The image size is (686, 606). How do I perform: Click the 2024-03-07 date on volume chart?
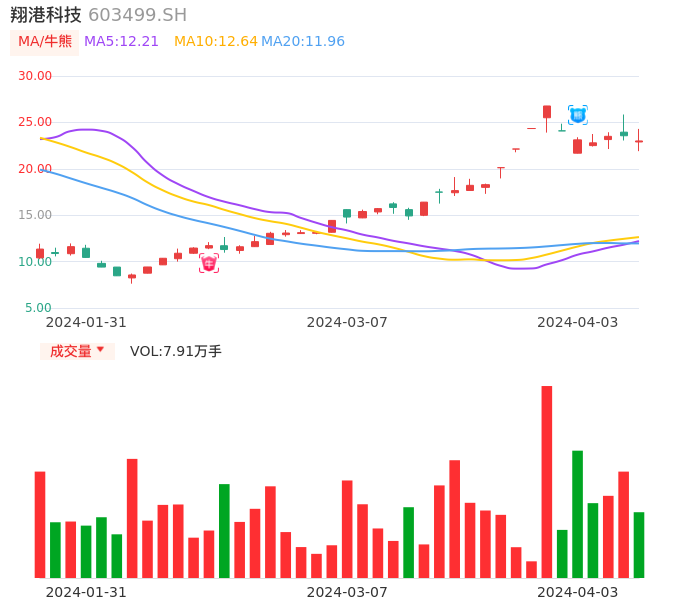347,592
